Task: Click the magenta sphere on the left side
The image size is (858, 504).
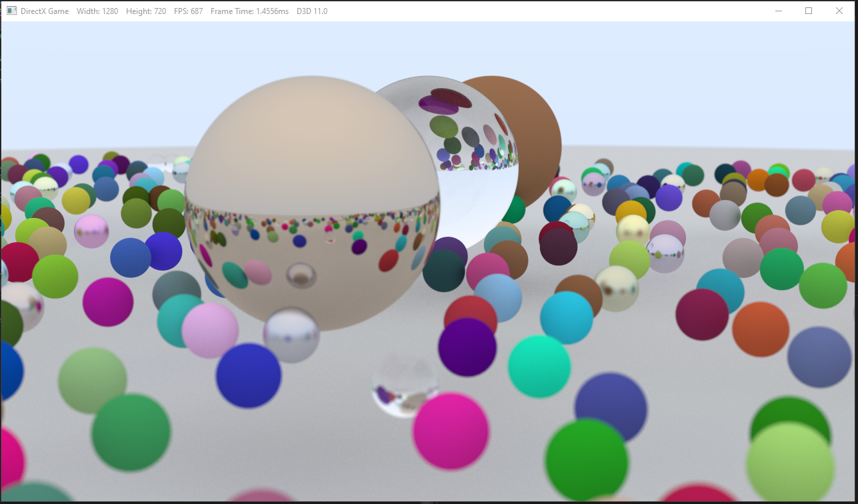Action: coord(108,302)
